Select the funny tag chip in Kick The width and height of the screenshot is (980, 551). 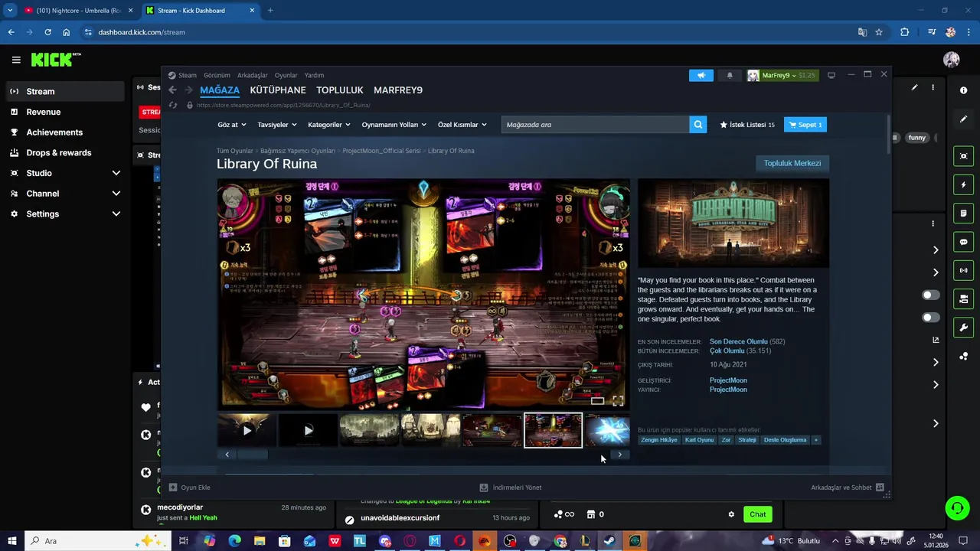click(x=916, y=138)
